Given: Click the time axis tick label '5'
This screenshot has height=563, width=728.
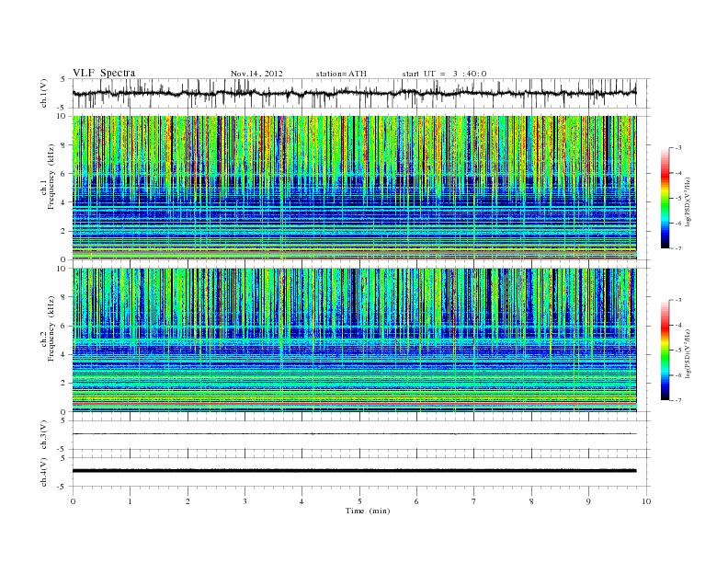Looking at the screenshot, I should pyautogui.click(x=359, y=501).
